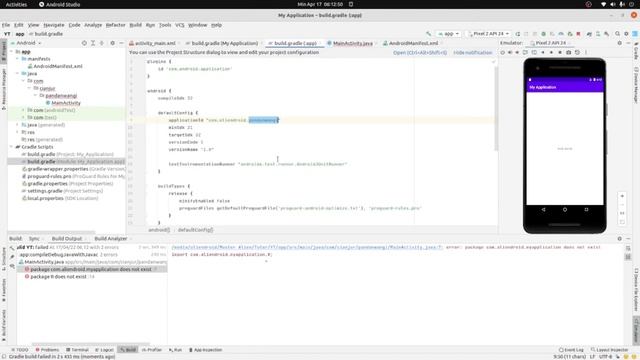Select proguard-rules.pro in project tree

49,176
